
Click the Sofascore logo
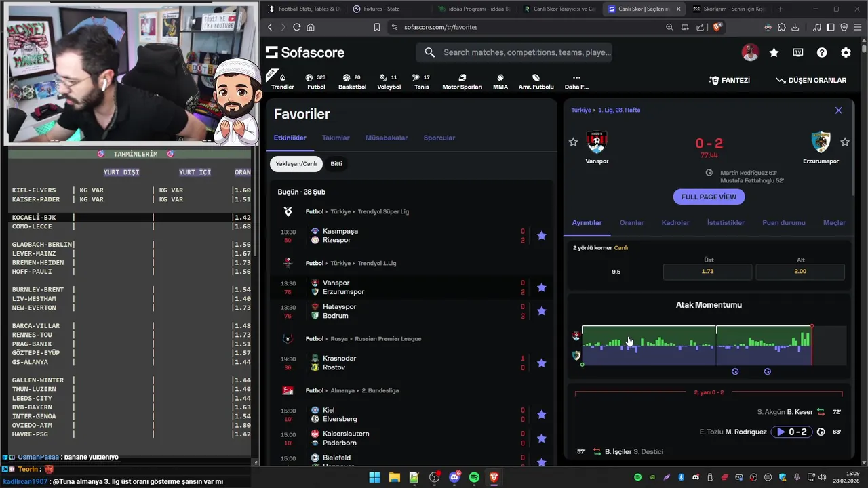click(305, 52)
